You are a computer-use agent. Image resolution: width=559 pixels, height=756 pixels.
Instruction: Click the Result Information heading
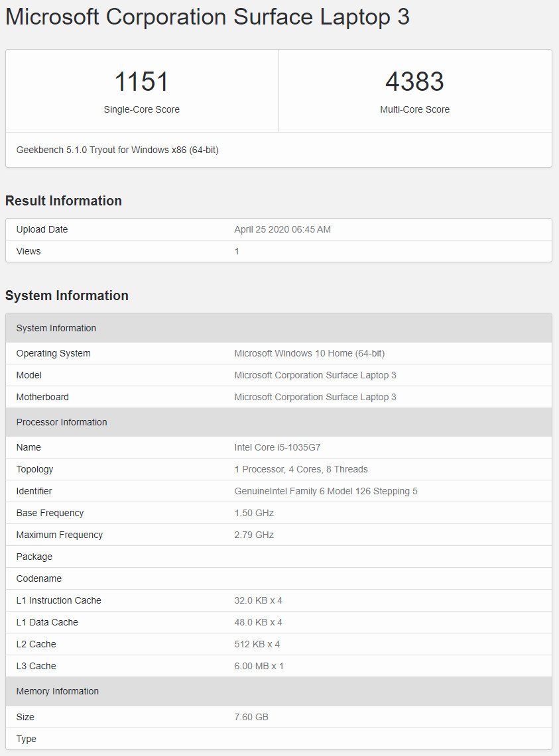tap(63, 201)
